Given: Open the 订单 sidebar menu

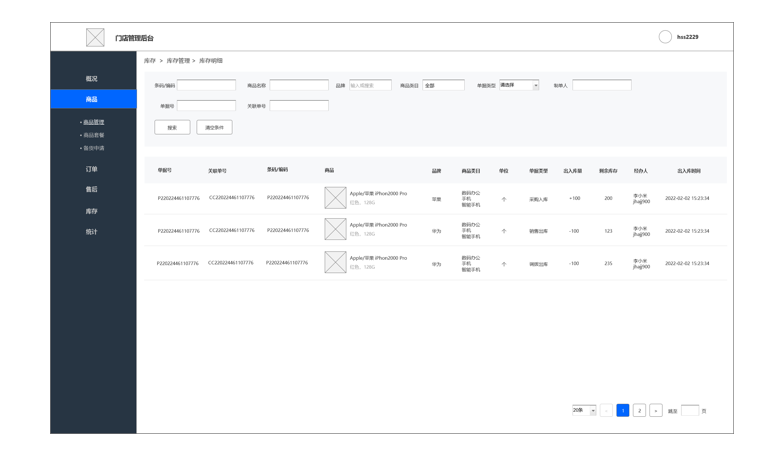Looking at the screenshot, I should [92, 169].
